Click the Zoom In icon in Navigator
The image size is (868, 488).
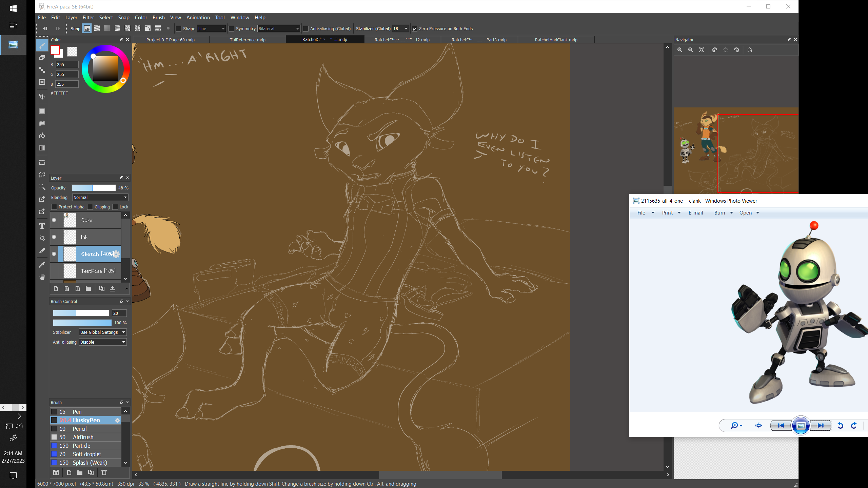680,50
